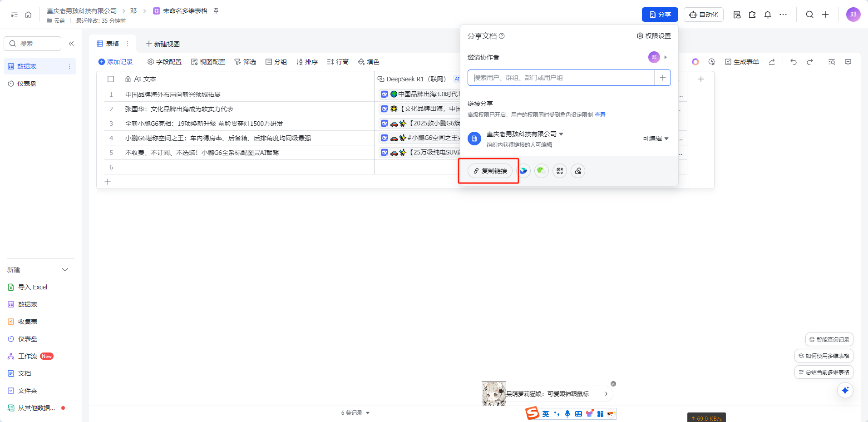Pin the document using the pin icon
This screenshot has height=422, width=868.
216,11
